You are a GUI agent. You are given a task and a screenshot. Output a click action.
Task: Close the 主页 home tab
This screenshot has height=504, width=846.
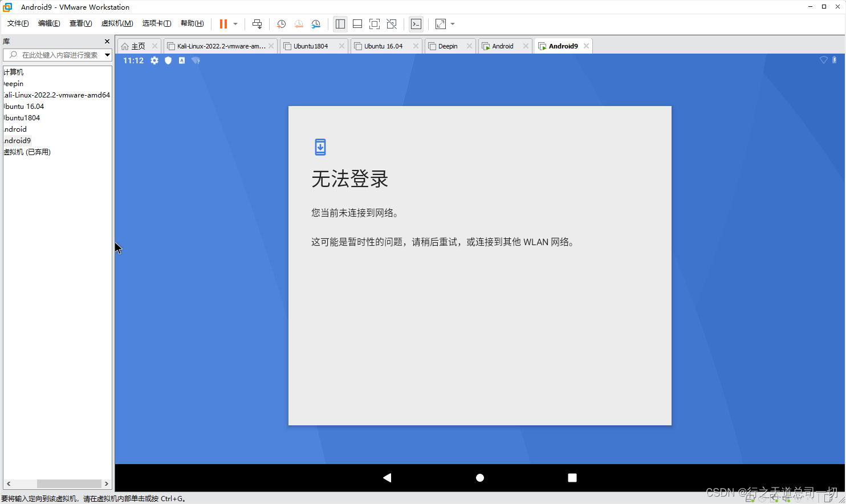tap(154, 46)
